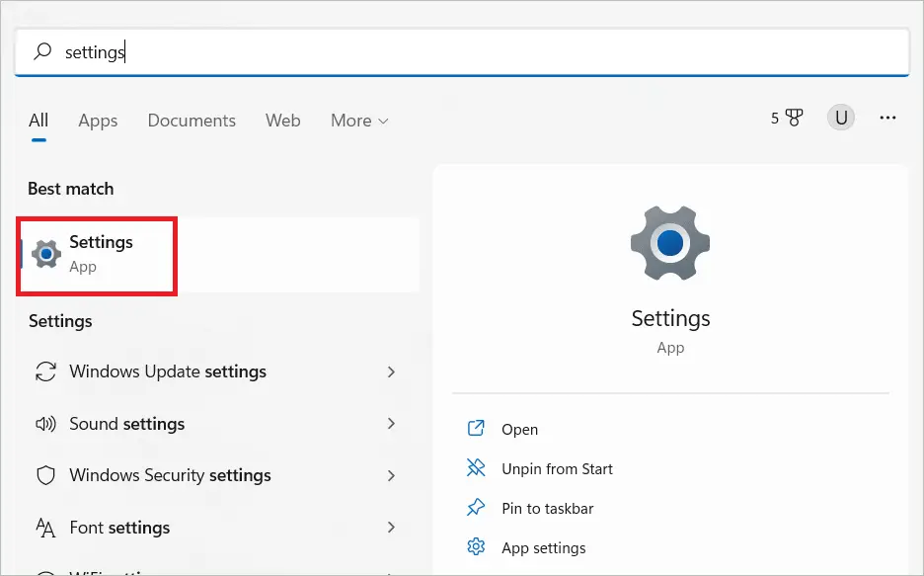
Task: Click the Font settings icon
Action: coord(45,528)
